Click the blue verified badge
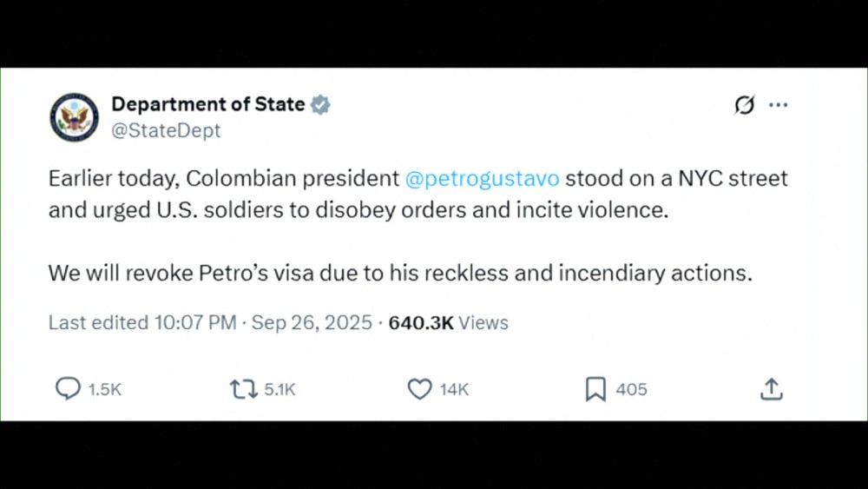This screenshot has width=868, height=489. coord(320,105)
